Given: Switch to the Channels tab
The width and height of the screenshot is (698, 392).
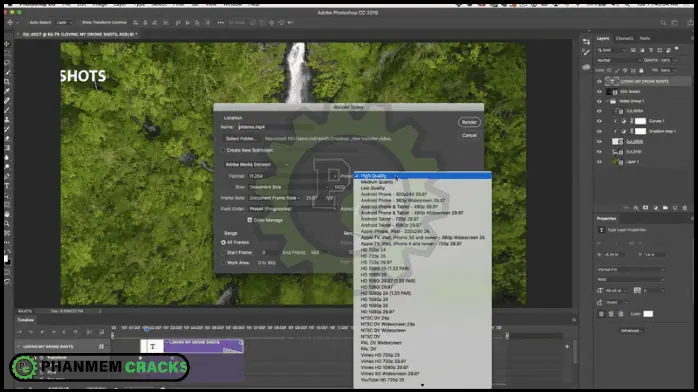Looking at the screenshot, I should (x=624, y=39).
